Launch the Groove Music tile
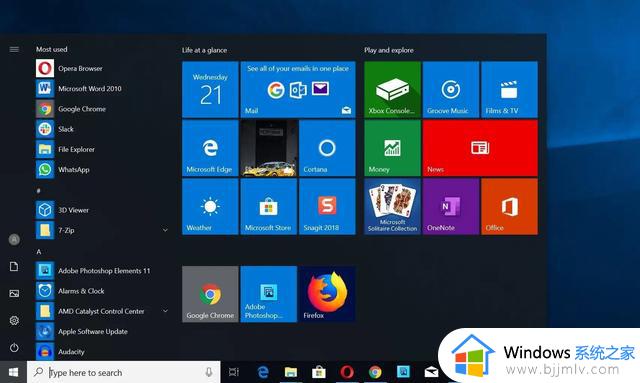Viewport: 640px width, 383px height. (451, 89)
